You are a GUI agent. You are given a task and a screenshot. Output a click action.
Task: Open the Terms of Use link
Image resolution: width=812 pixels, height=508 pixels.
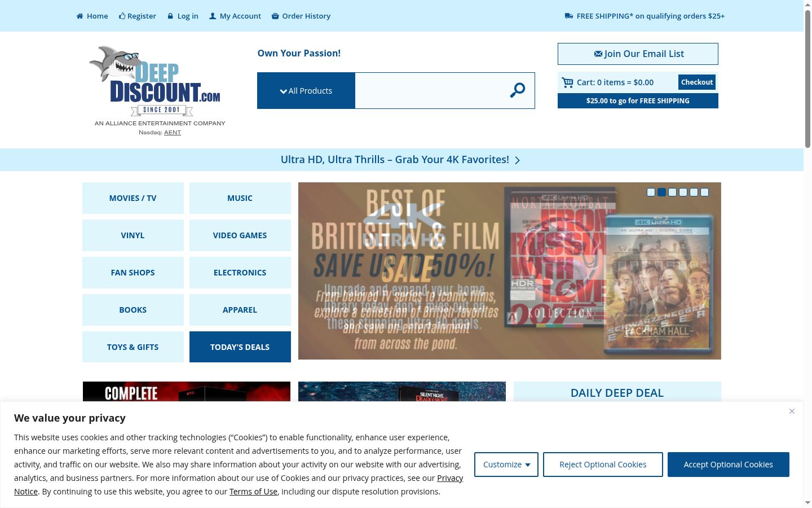click(x=253, y=492)
